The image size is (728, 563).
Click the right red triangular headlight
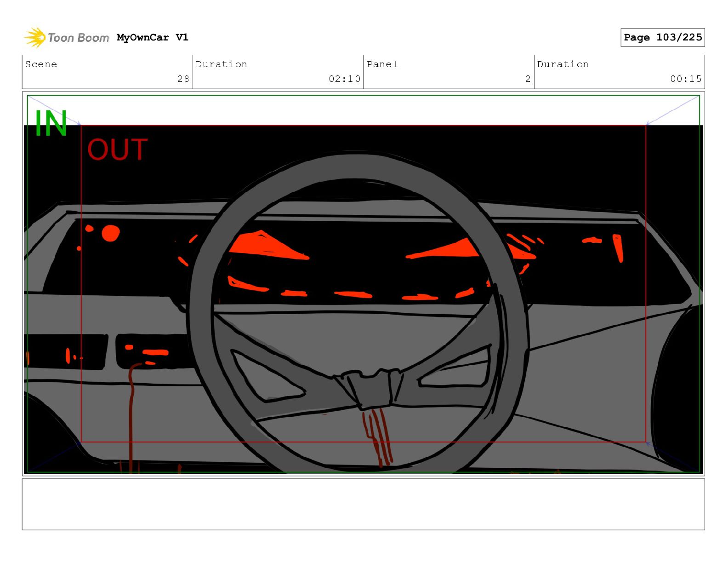tap(443, 249)
